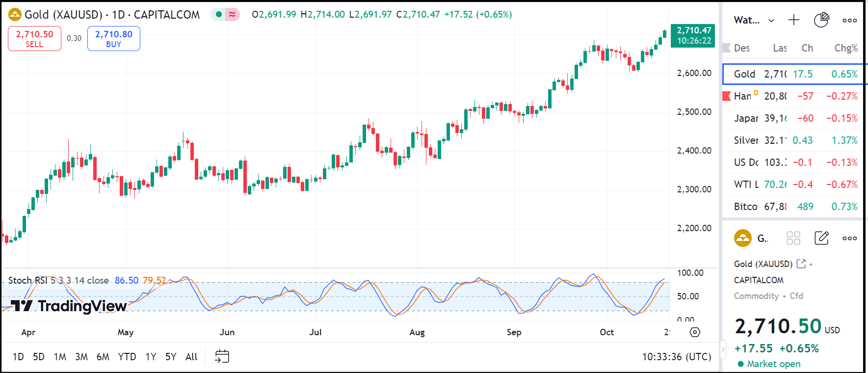
Task: Toggle the pink approximate data indicator
Action: [232, 14]
